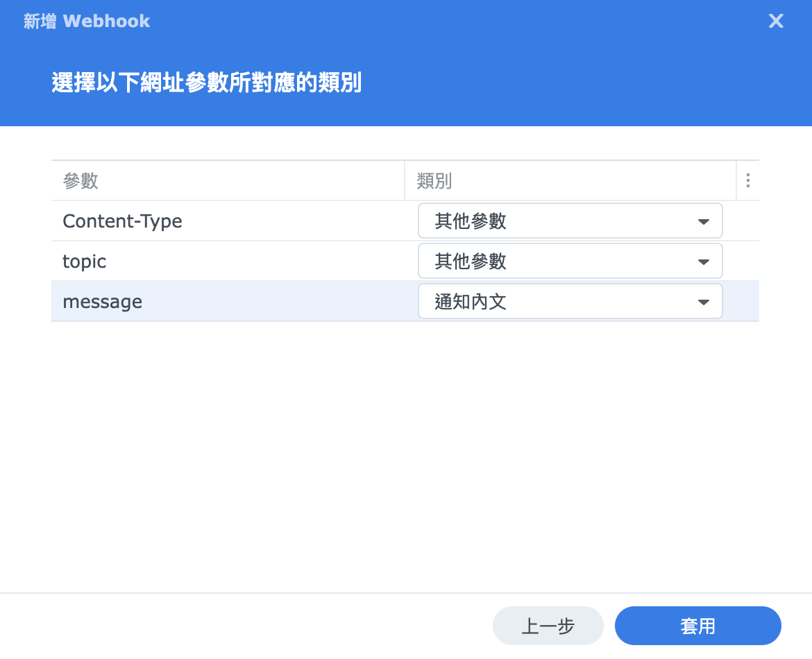812x659 pixels.
Task: Open the Content-Type 其他參數 combo box
Action: click(x=555, y=221)
